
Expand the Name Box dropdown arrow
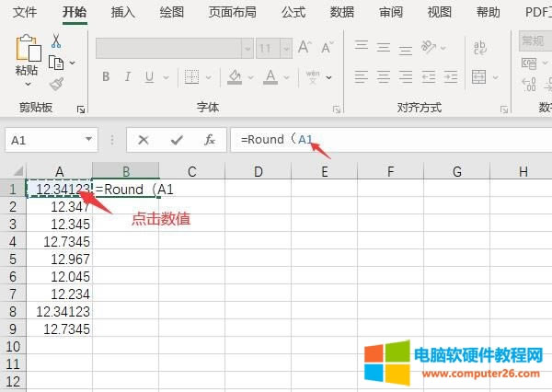(x=88, y=140)
